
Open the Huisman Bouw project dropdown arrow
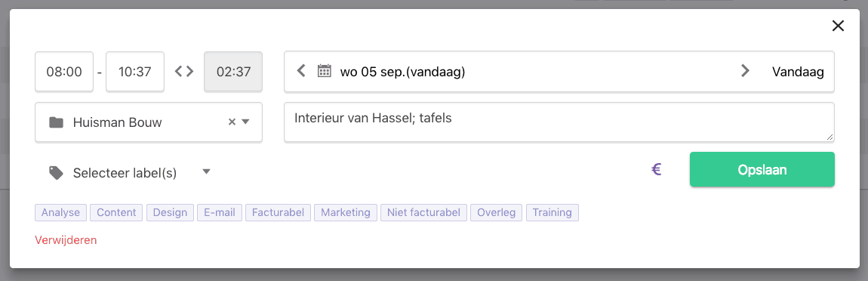tap(246, 122)
